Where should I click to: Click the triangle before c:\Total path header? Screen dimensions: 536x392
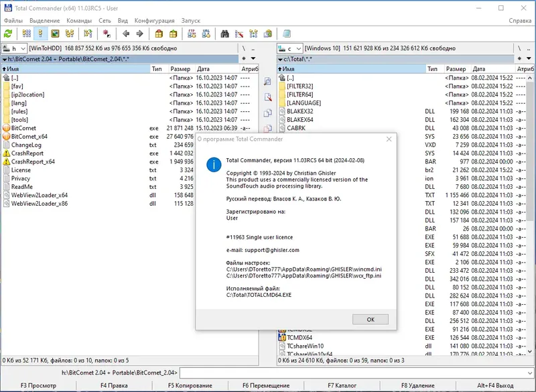tap(280, 60)
